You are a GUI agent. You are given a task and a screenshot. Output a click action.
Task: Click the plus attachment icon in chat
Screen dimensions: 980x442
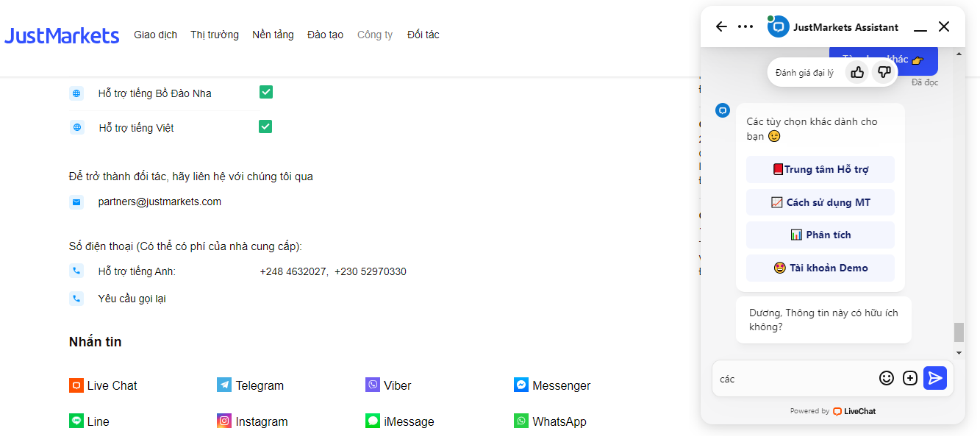(910, 378)
